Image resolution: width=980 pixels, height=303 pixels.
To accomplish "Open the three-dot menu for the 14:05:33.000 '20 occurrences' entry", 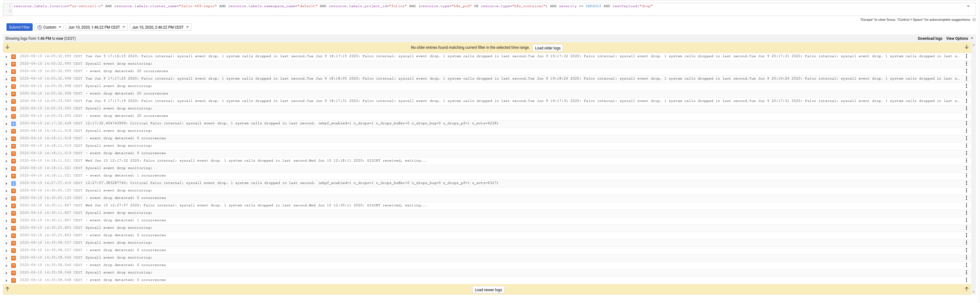I will (x=966, y=116).
